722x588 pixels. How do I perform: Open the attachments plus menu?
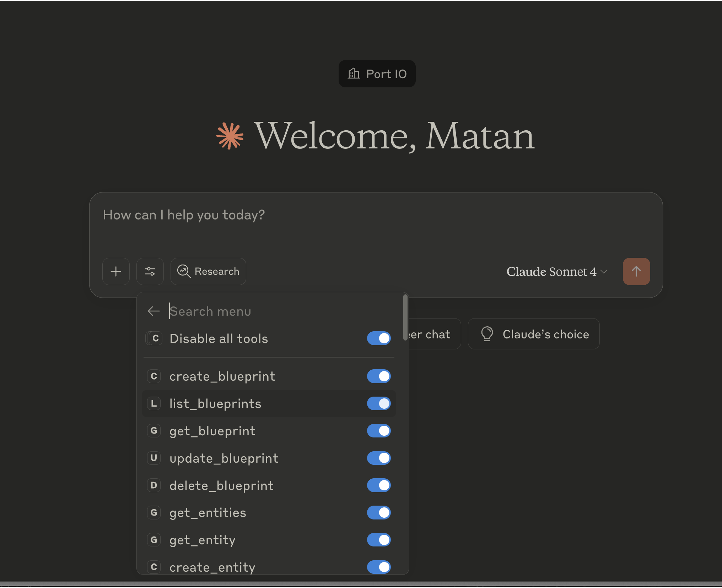116,271
